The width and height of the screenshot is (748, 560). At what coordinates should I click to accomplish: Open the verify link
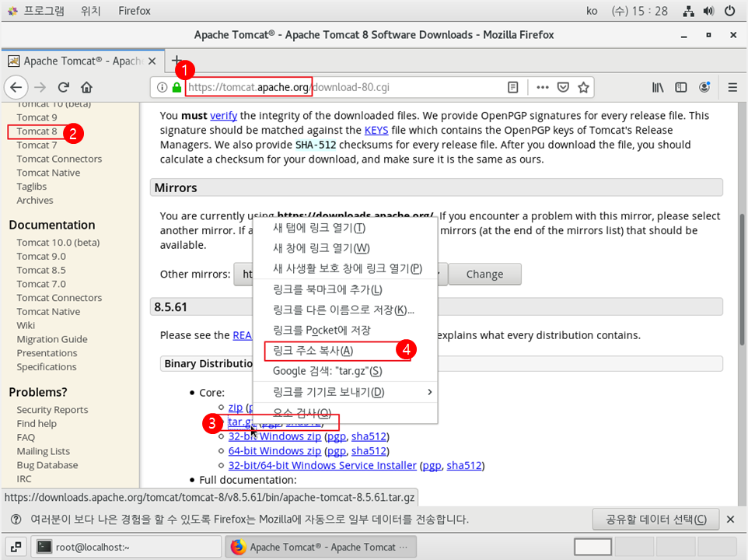point(223,115)
